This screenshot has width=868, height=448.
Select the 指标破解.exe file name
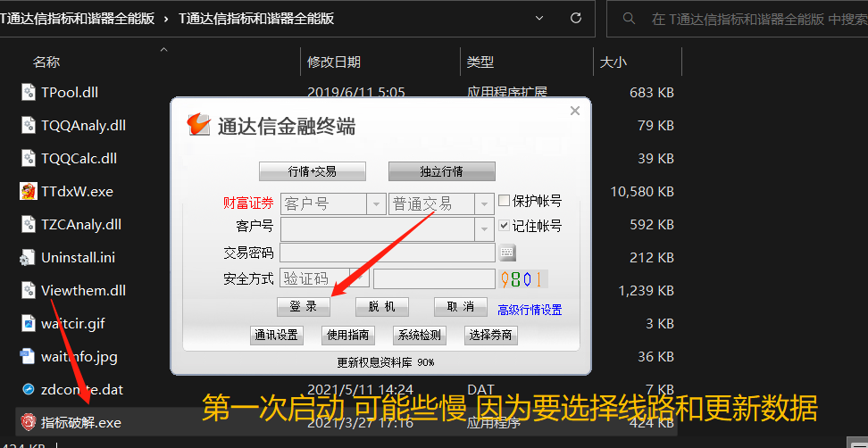coord(81,423)
